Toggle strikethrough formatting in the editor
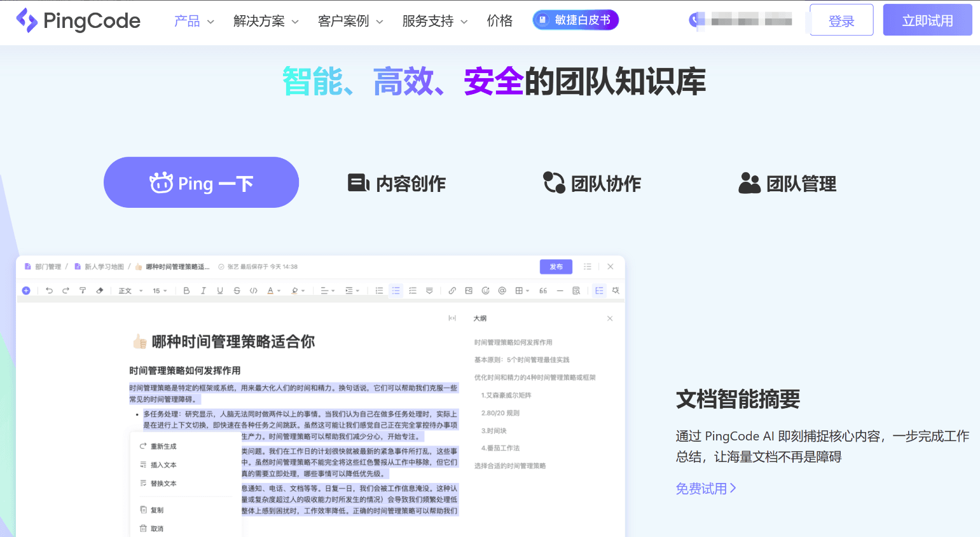The width and height of the screenshot is (980, 537). coord(237,290)
